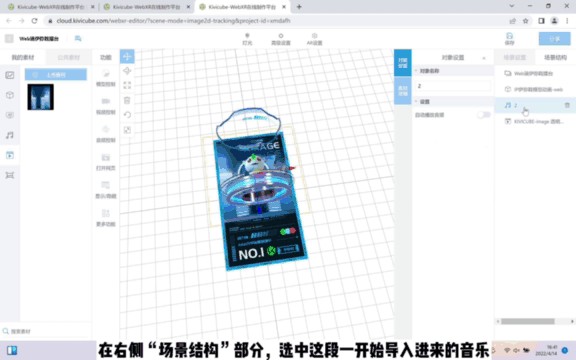Click the blue edit icon beside project title
The image size is (576, 360).
[x=78, y=39]
